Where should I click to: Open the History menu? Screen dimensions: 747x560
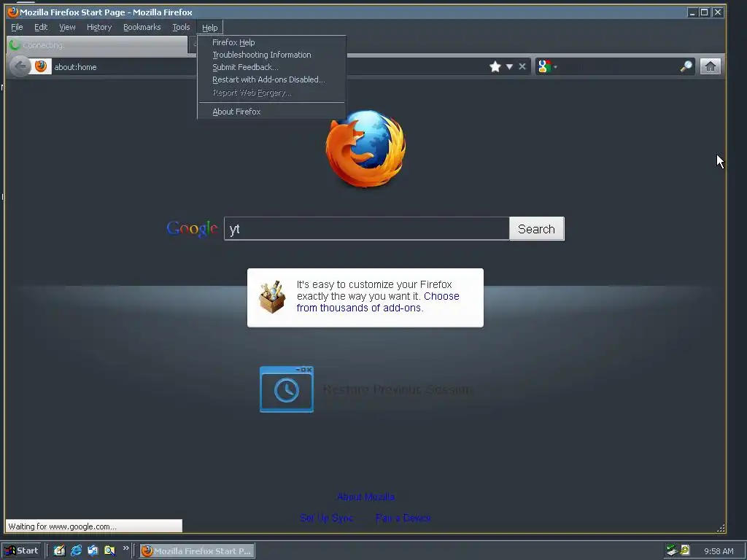pyautogui.click(x=99, y=27)
